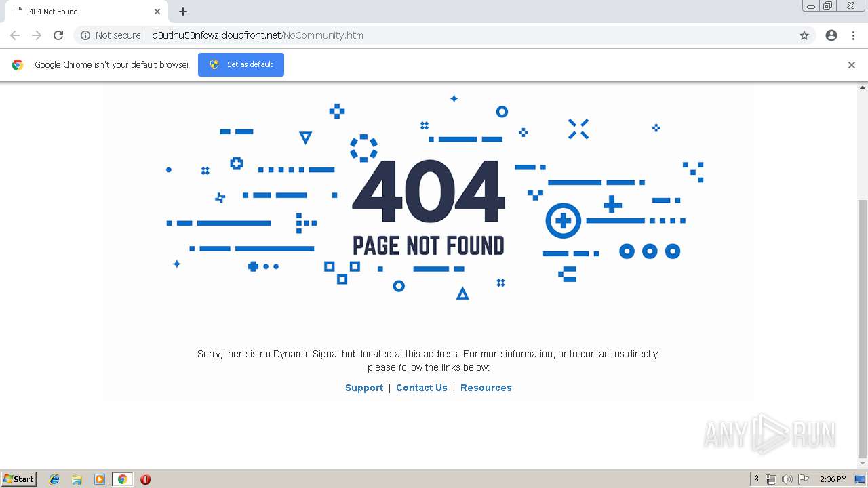Open a new tab with plus button
868x488 pixels.
click(x=183, y=12)
